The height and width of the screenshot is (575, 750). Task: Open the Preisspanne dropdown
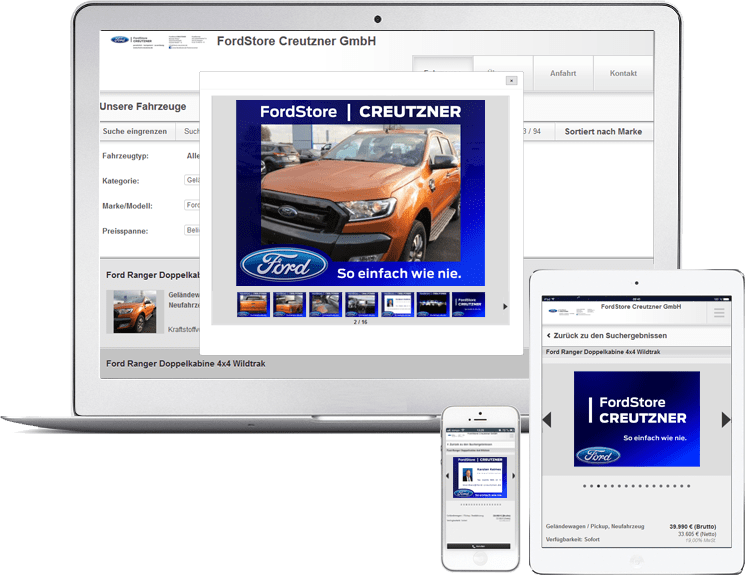[192, 231]
